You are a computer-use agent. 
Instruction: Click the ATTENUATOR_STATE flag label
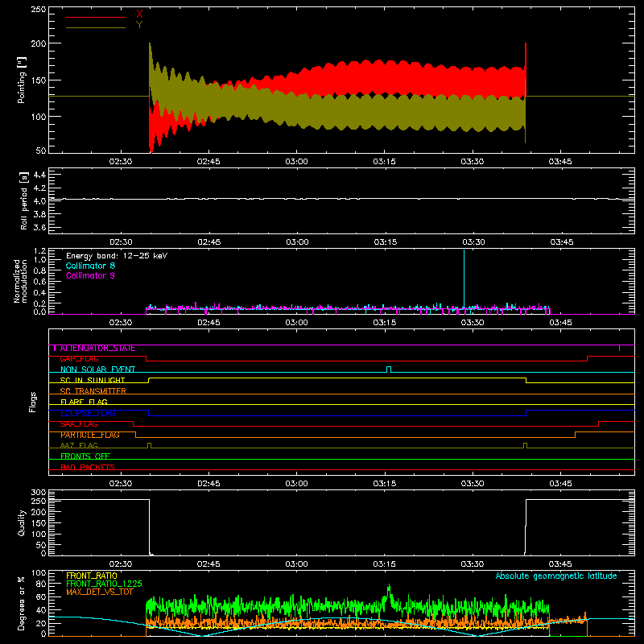(97, 349)
